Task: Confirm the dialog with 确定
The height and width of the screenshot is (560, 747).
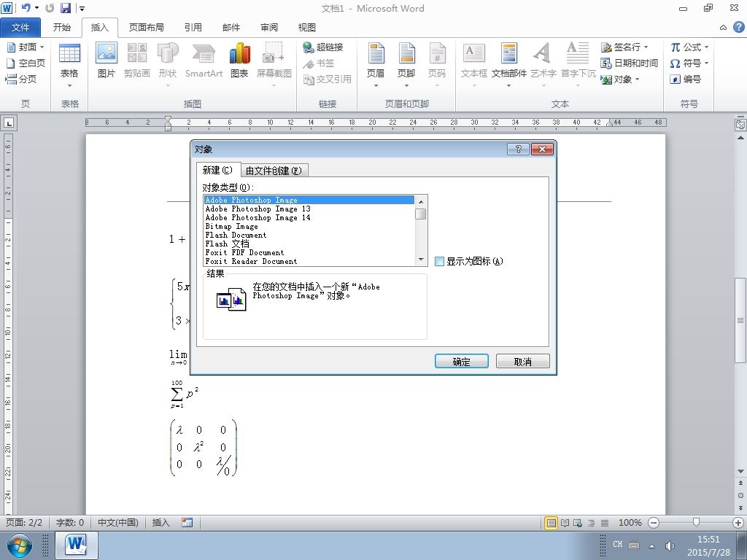Action: 461,362
